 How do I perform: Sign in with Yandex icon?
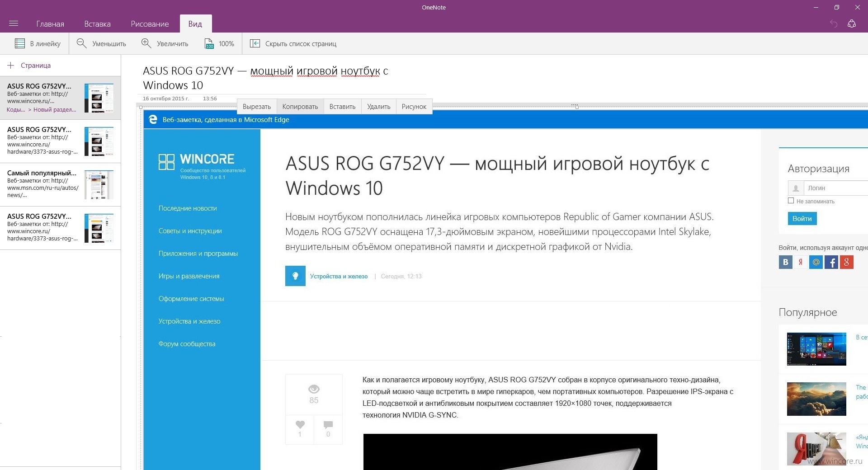[801, 262]
